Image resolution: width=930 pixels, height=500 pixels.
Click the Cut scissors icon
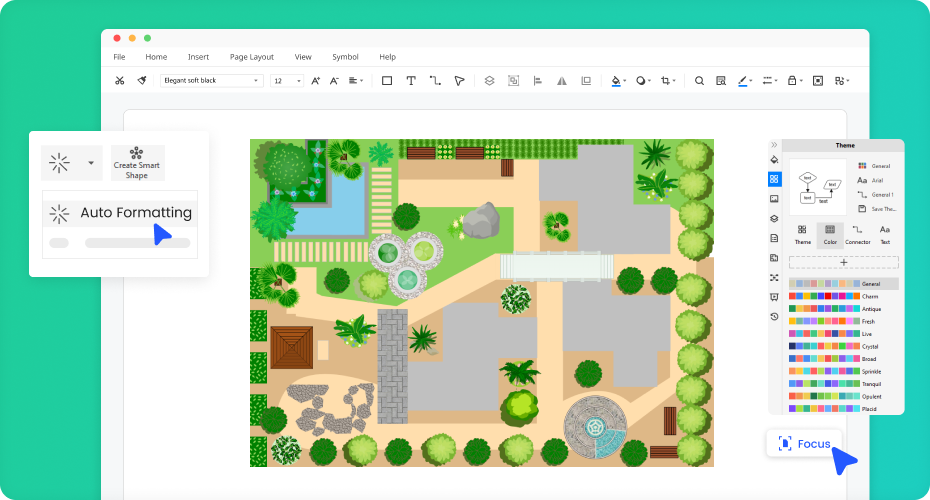120,81
